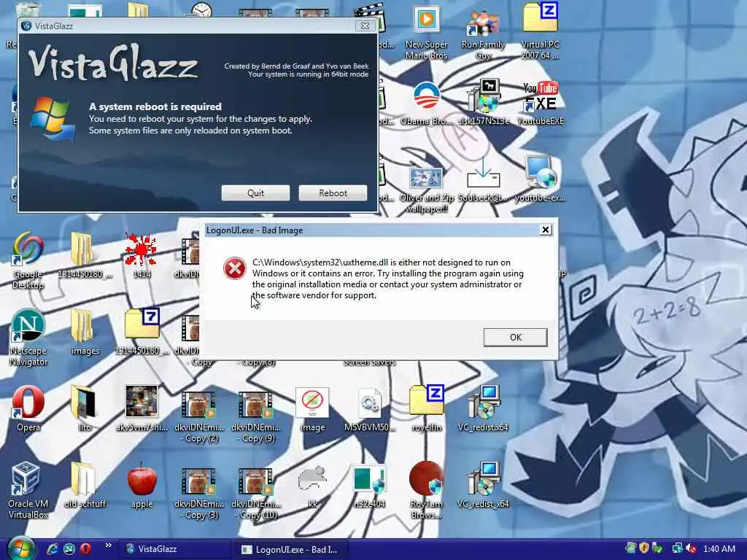Screen dimensions: 747x560
Task: Select the sisk157NS13e installer icon
Action: click(483, 103)
